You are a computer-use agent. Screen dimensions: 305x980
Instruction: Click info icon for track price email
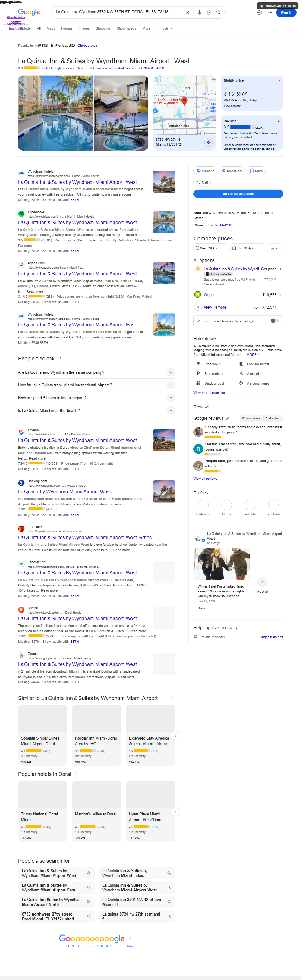click(x=251, y=321)
